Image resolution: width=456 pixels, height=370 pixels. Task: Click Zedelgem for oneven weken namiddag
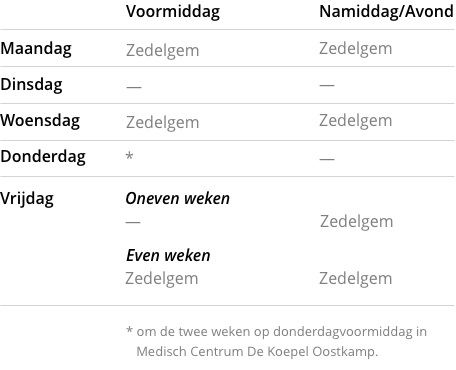(357, 222)
